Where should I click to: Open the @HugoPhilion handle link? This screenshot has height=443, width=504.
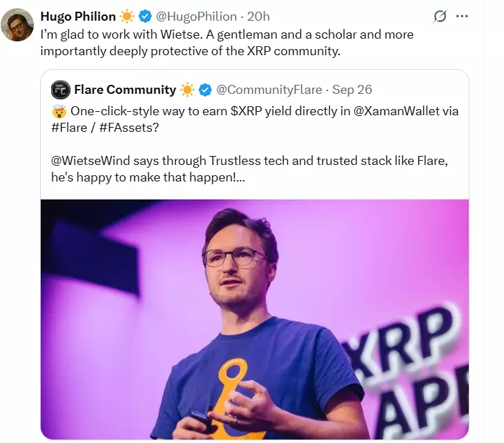point(196,17)
